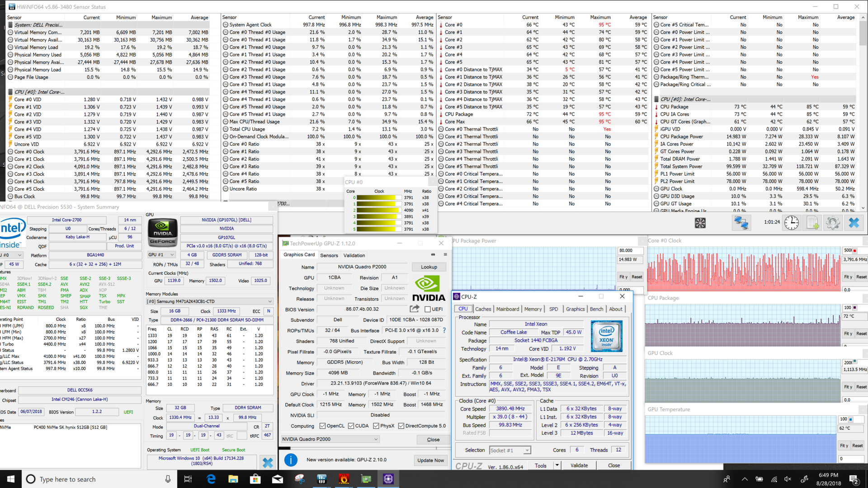This screenshot has width=868, height=488.
Task: Click NVIDIA GeForce logo in System Summary
Action: (x=162, y=232)
